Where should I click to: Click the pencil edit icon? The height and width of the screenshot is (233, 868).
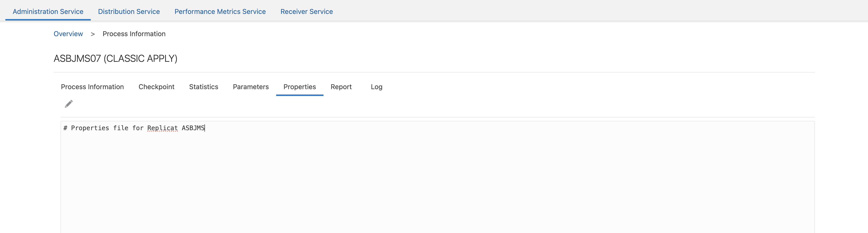click(x=69, y=104)
